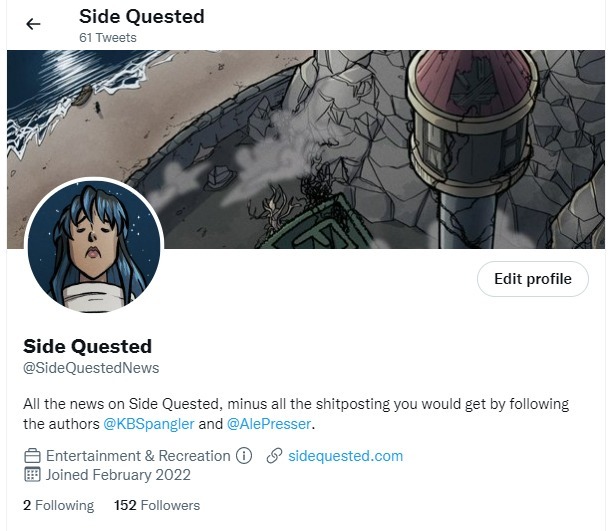The height and width of the screenshot is (531, 612).
Task: Click the info icon beside Entertainment & Recreation
Action: [244, 456]
